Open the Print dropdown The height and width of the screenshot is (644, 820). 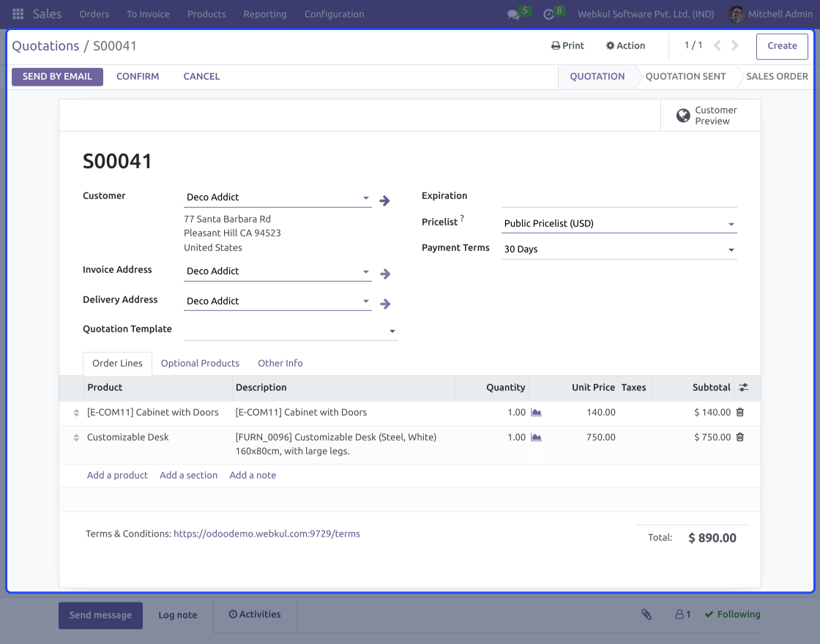[x=567, y=46]
